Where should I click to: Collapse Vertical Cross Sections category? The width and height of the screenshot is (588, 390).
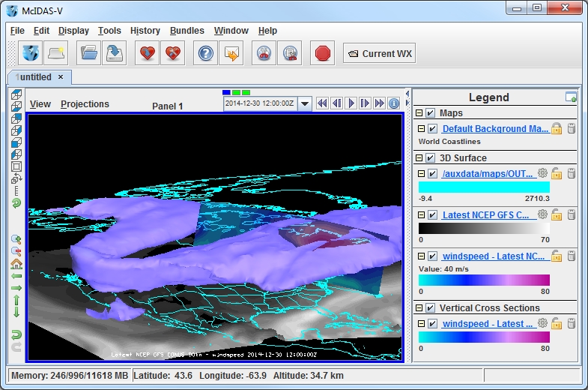click(419, 308)
